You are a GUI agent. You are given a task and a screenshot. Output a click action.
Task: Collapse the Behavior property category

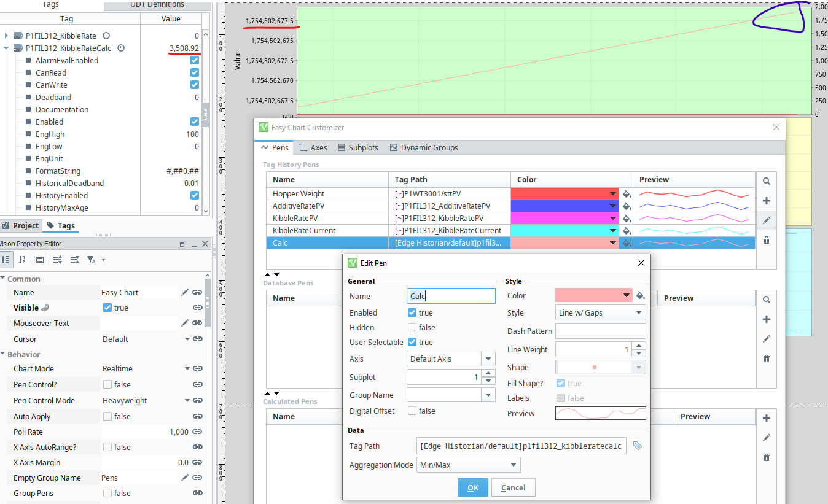(x=3, y=354)
